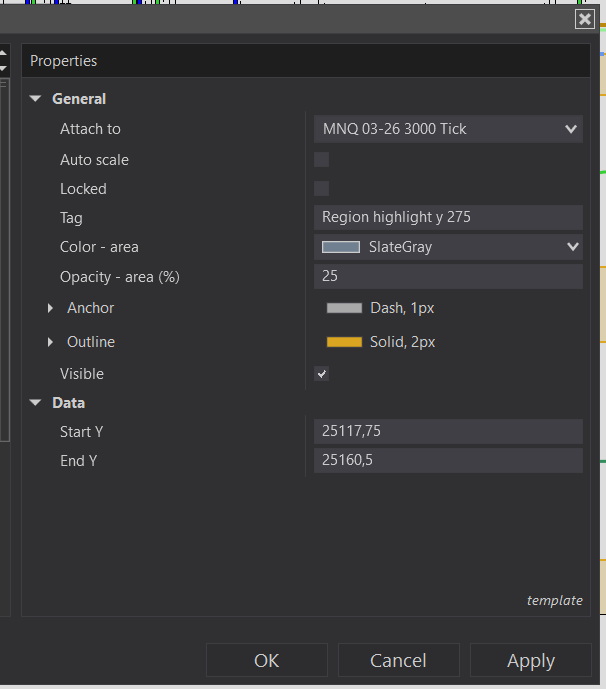Click the Outline gold stroke swatch
This screenshot has height=689, width=606.
344,342
